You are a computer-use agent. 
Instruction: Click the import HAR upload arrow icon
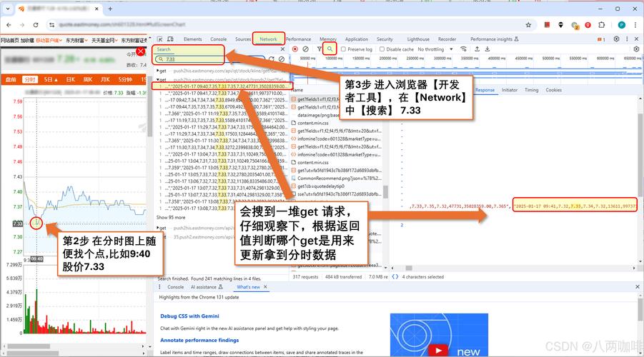click(477, 49)
